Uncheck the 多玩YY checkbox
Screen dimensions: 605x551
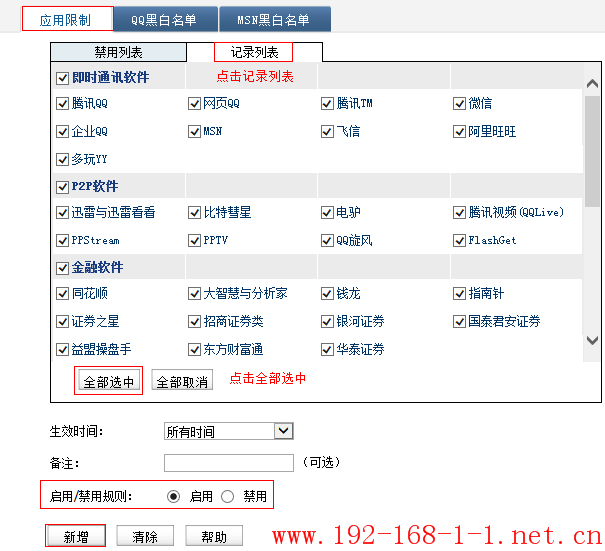[62, 159]
